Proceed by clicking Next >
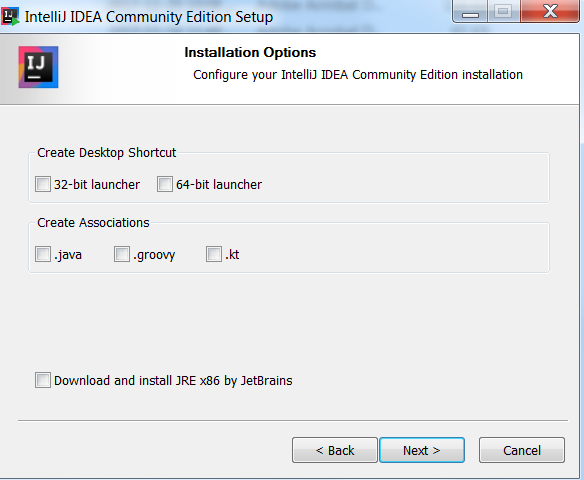 point(422,450)
